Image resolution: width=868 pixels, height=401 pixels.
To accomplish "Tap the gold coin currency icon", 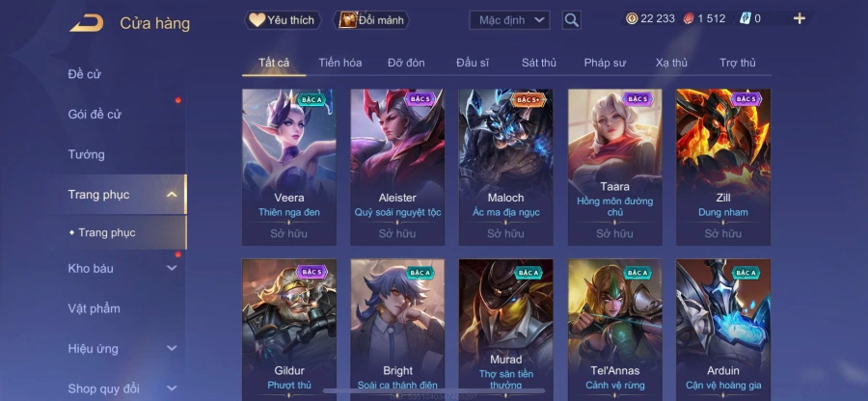I will click(632, 18).
